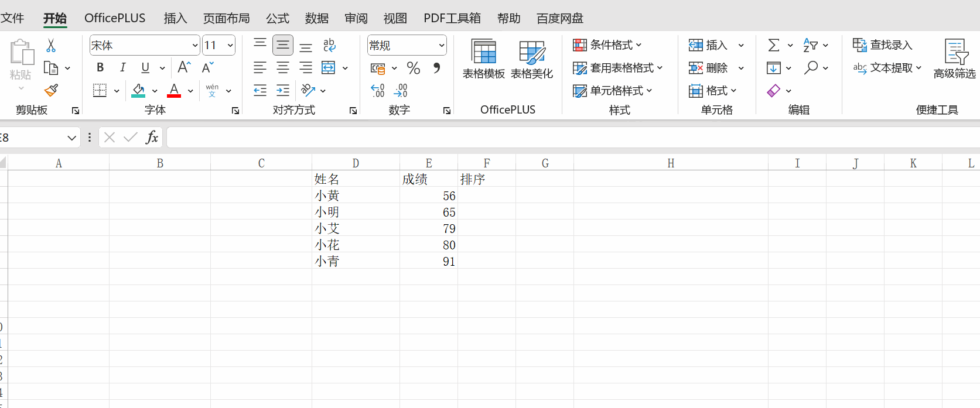Click the Percent Style icon
Viewport: 980px width, 408px height.
pyautogui.click(x=414, y=68)
